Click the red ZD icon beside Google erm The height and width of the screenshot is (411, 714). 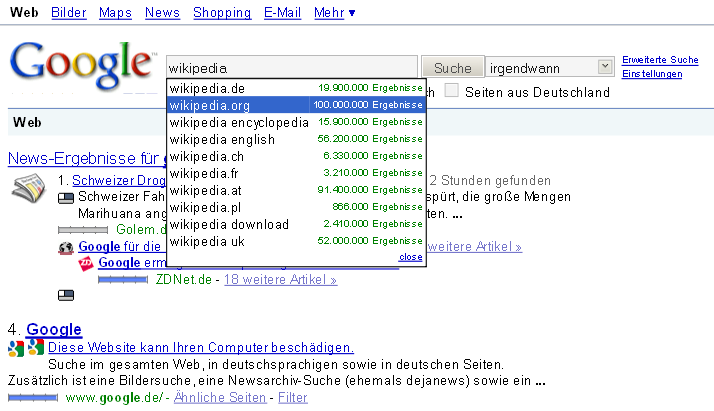86,264
